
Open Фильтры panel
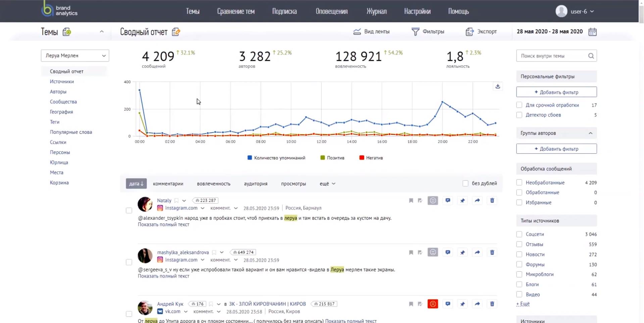pyautogui.click(x=428, y=32)
